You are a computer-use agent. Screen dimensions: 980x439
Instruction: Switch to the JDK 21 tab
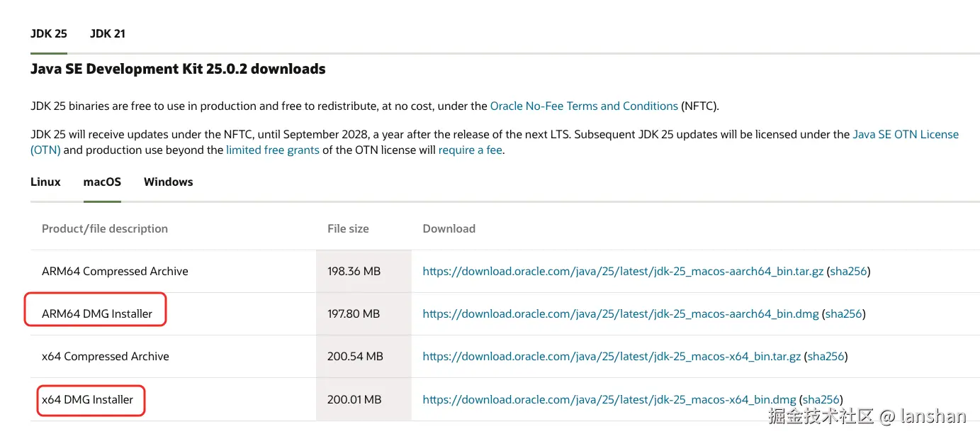coord(108,34)
